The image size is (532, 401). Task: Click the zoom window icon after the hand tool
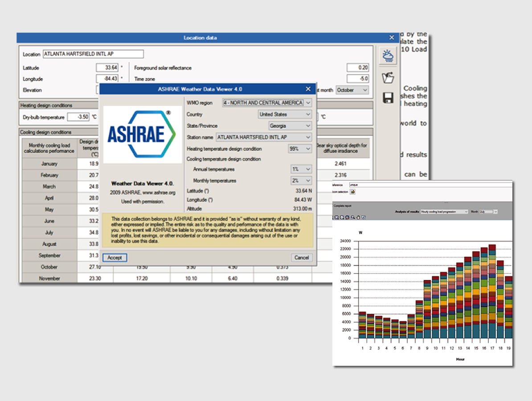tap(364, 217)
